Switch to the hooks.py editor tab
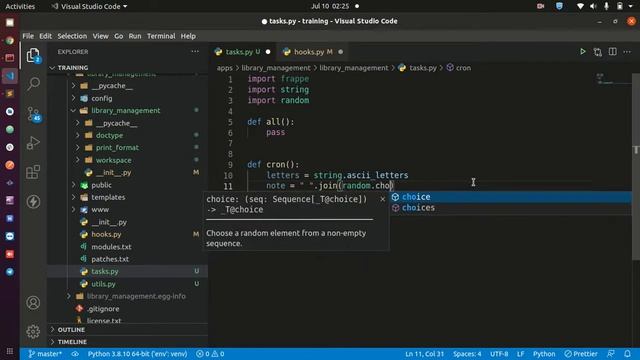 (x=313, y=52)
